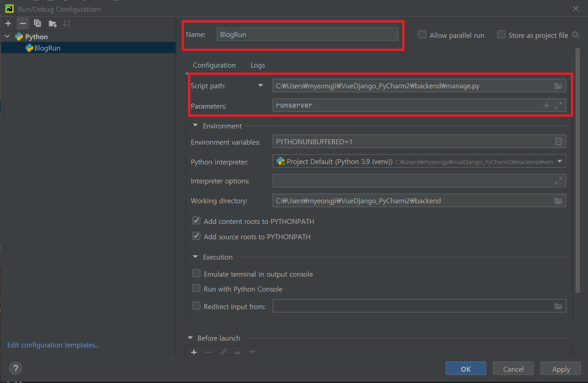
Task: Edit the environment variables list
Action: click(x=558, y=141)
